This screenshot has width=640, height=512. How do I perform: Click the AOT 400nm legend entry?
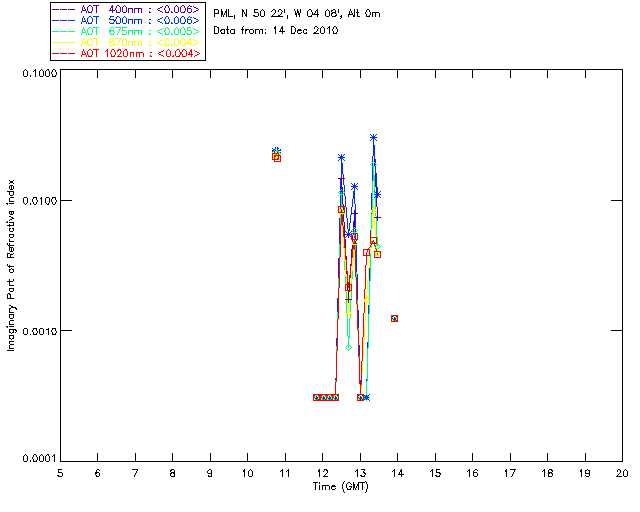[x=127, y=9]
